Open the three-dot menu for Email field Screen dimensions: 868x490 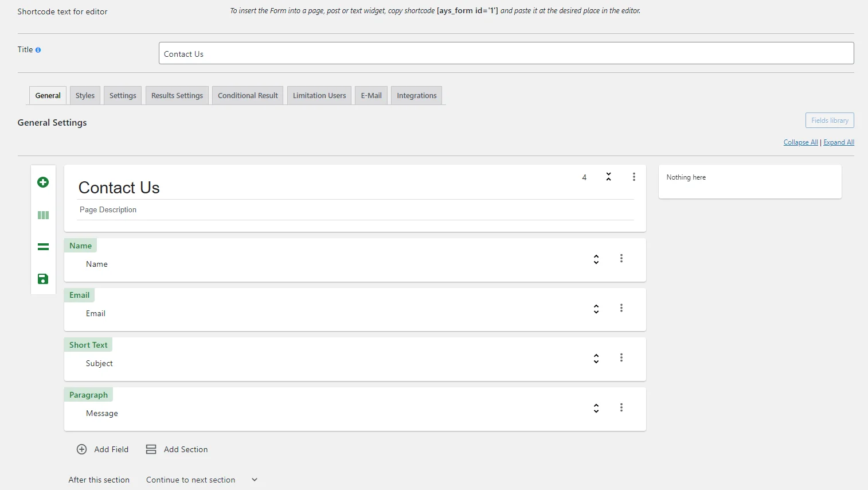click(x=621, y=308)
